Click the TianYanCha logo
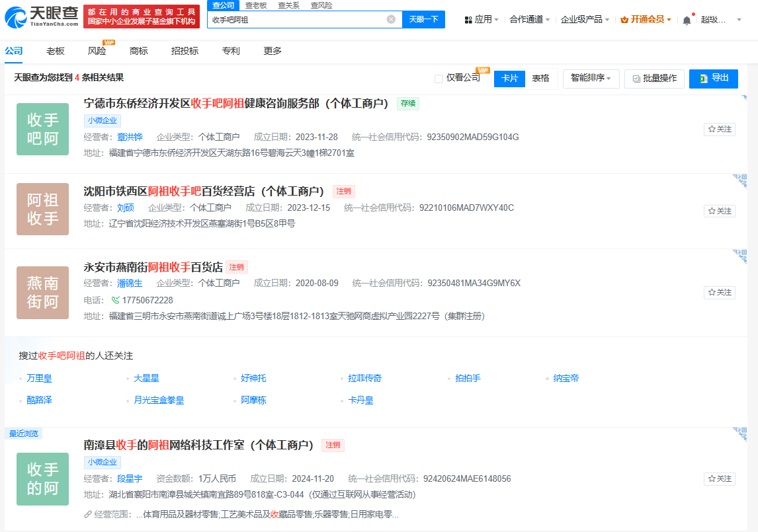The width and height of the screenshot is (758, 532). coord(41,17)
